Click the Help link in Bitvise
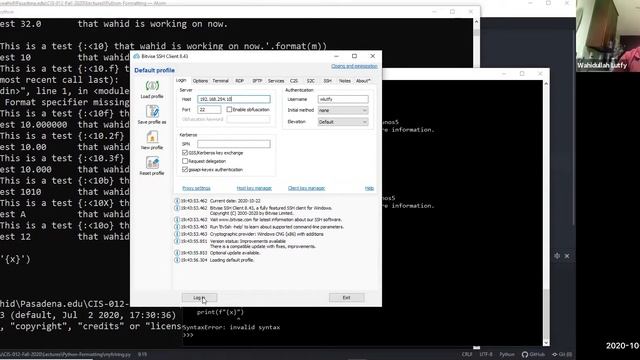 point(369,188)
